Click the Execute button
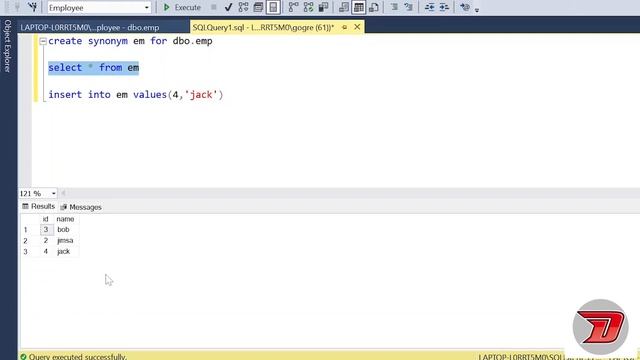Screen dimensions: 640x360 point(182,7)
